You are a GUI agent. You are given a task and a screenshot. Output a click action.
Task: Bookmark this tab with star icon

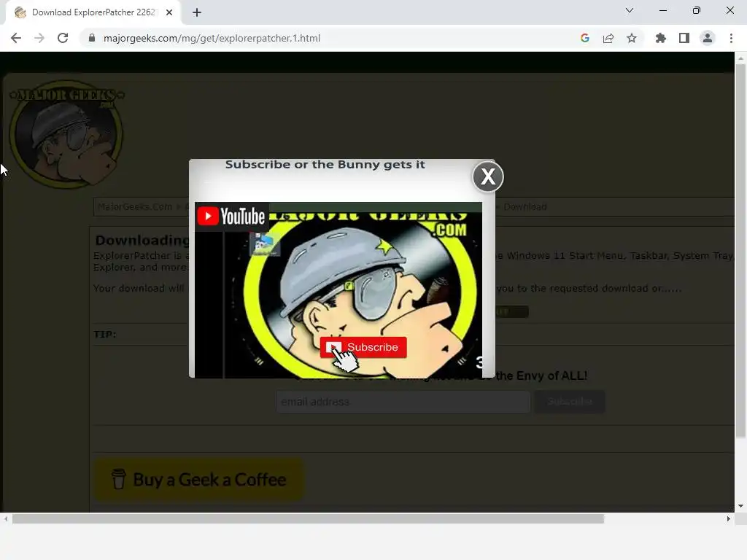pos(632,38)
